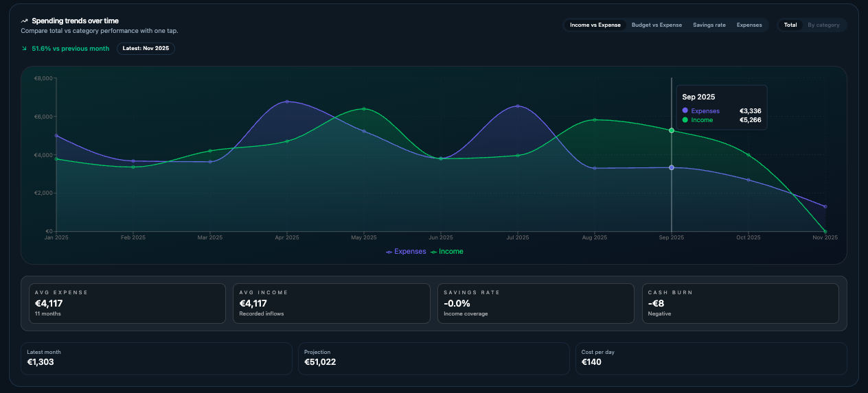Click the Jul 2025 expenses peak point
This screenshot has width=868, height=393.
tap(518, 106)
